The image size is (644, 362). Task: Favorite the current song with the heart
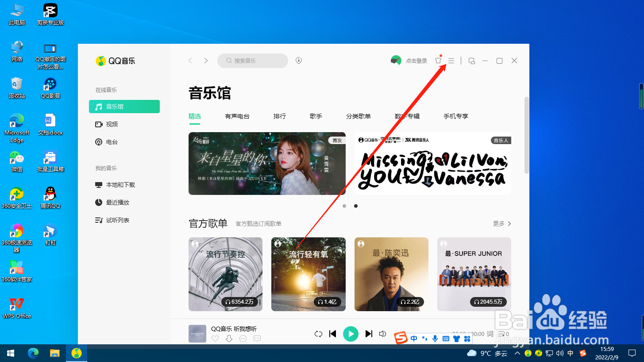tap(215, 338)
